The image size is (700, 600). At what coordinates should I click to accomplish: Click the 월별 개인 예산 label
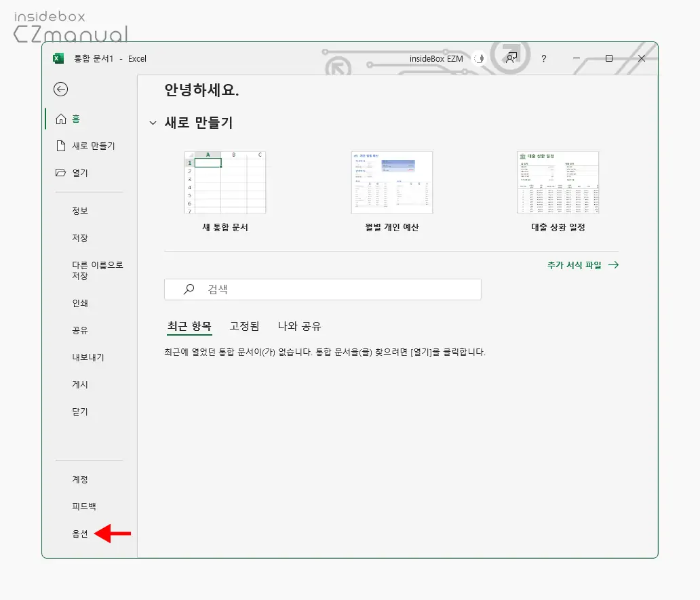click(392, 228)
